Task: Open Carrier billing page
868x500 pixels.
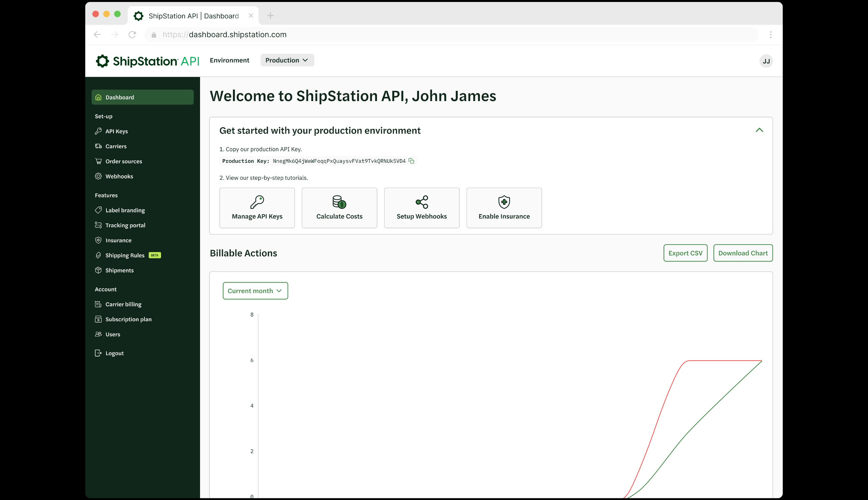Action: pos(123,304)
